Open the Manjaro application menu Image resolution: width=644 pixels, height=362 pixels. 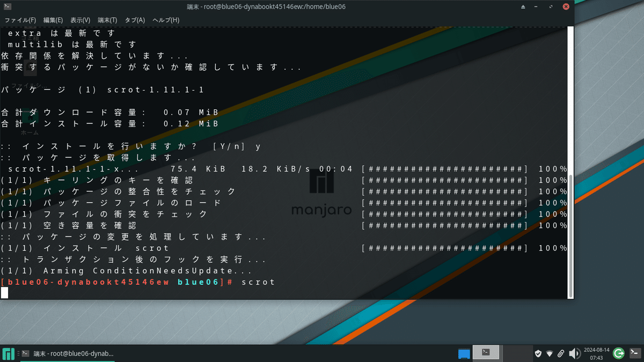8,353
